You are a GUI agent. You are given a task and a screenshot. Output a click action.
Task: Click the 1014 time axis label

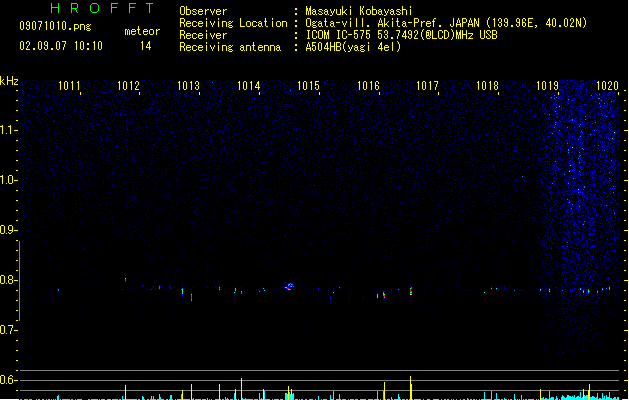248,85
